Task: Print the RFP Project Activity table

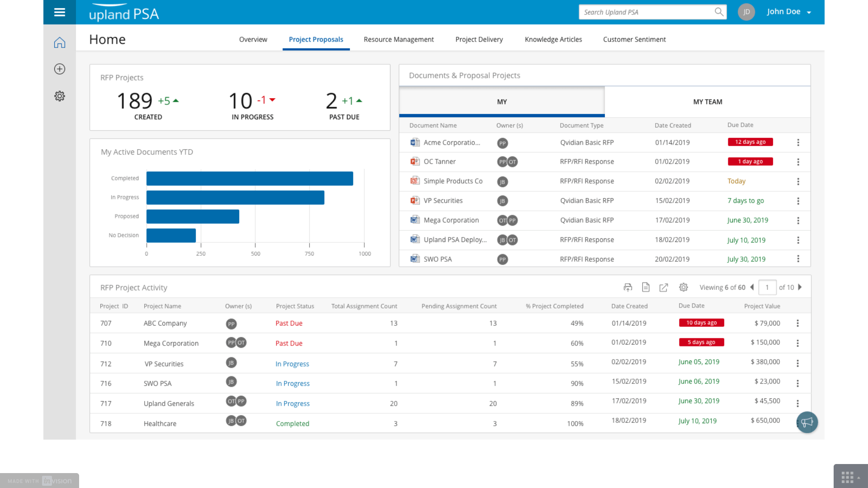Action: tap(628, 287)
